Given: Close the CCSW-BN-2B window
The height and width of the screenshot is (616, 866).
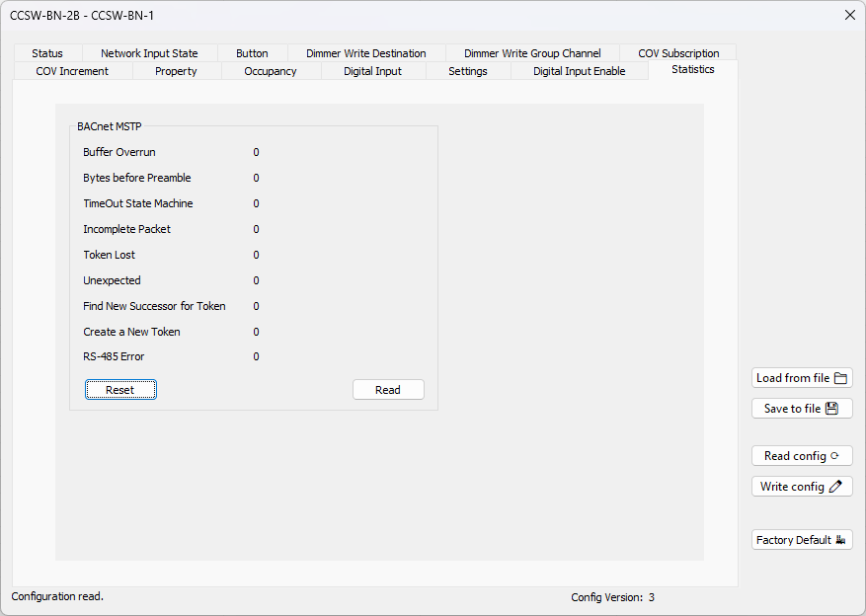Looking at the screenshot, I should pyautogui.click(x=850, y=15).
